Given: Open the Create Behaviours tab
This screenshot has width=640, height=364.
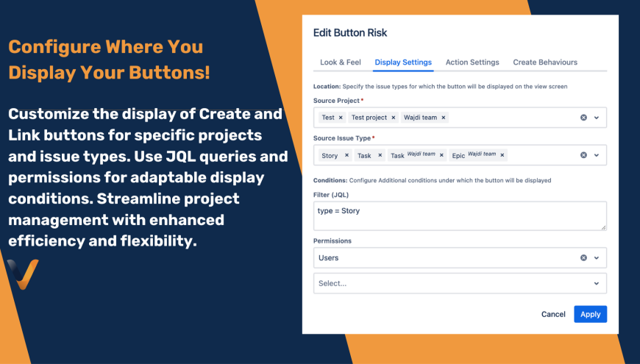Looking at the screenshot, I should (545, 62).
